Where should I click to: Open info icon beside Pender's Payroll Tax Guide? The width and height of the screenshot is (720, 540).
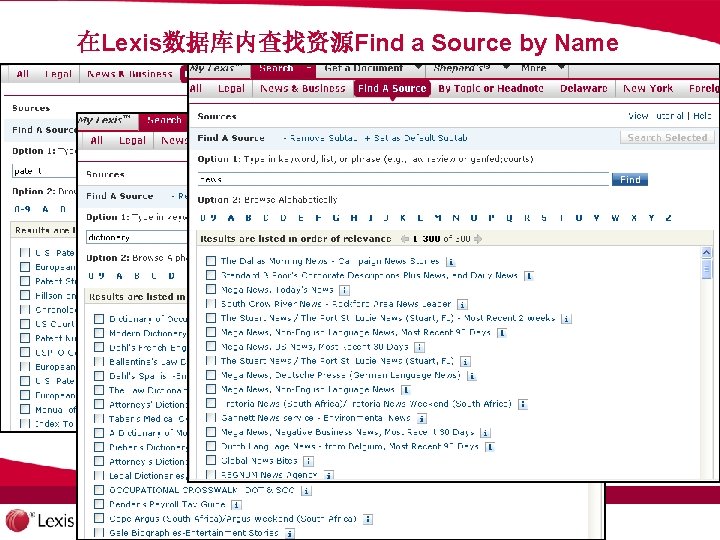(x=236, y=505)
